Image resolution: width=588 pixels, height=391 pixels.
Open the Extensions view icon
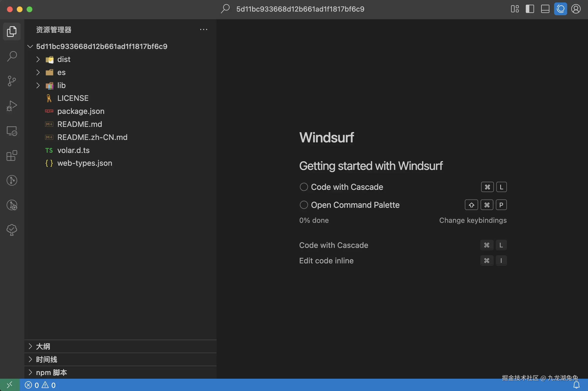coord(12,156)
